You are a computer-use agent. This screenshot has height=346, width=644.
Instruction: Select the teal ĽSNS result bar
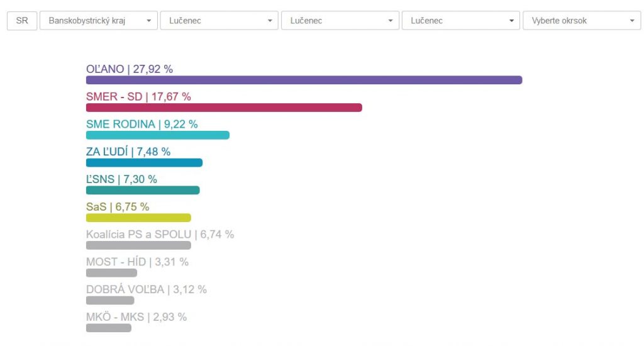point(143,190)
